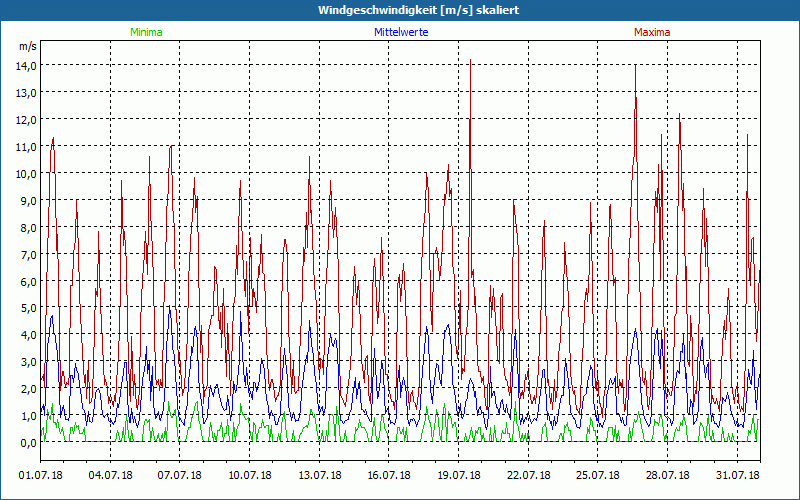This screenshot has width=800, height=500.
Task: Click the 22.07.18 date label
Action: click(x=529, y=475)
